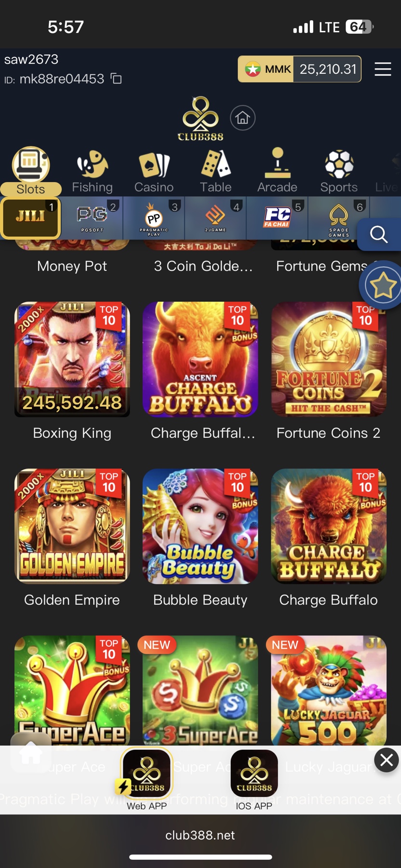Viewport: 401px width, 868px height.
Task: Open the Fortune Coins 2 game
Action: (x=329, y=359)
